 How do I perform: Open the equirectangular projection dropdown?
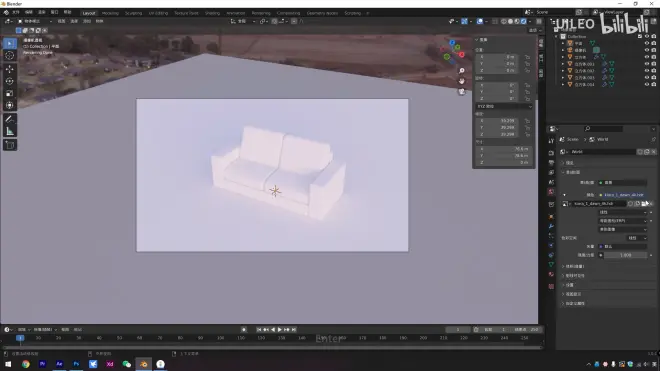pyautogui.click(x=623, y=221)
